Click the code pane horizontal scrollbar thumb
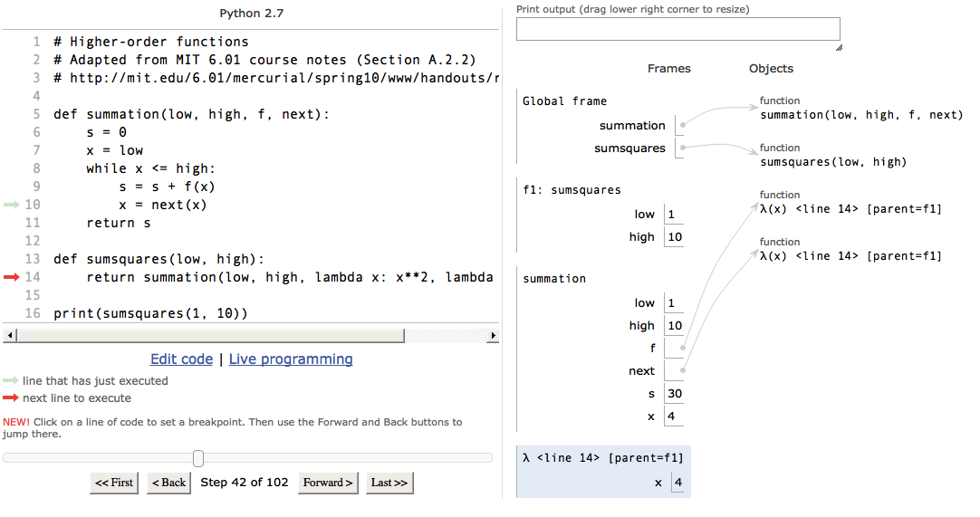The width and height of the screenshot is (980, 517). point(211,336)
